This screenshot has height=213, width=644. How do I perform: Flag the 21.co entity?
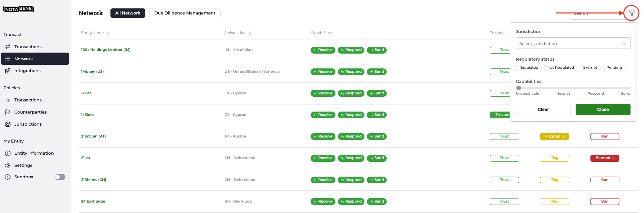click(x=554, y=158)
